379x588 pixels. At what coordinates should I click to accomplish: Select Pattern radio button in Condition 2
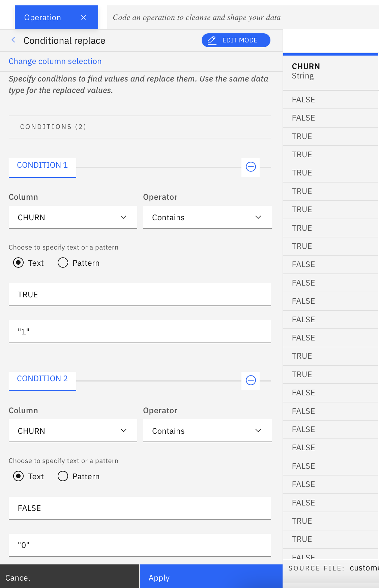tap(63, 476)
